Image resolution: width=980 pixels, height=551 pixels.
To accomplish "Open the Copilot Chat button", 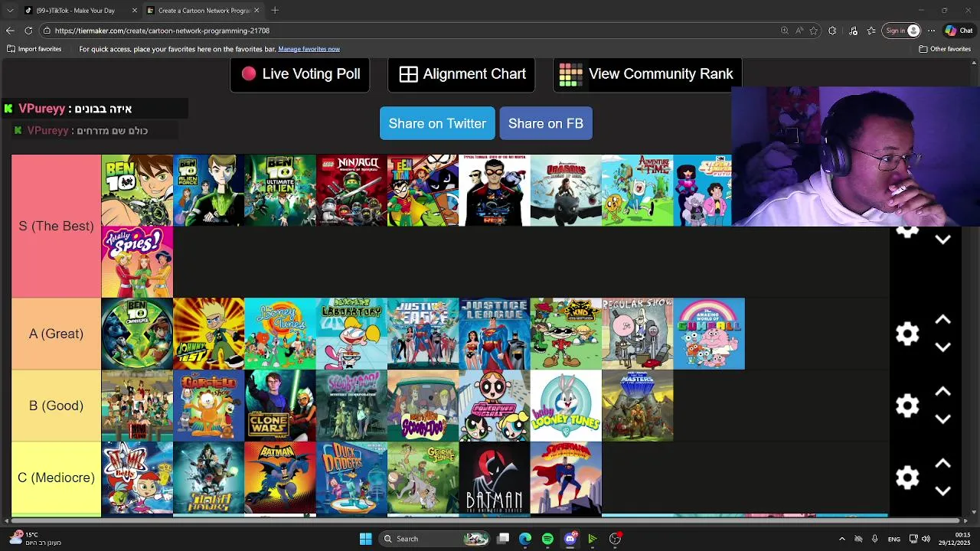I will (959, 31).
